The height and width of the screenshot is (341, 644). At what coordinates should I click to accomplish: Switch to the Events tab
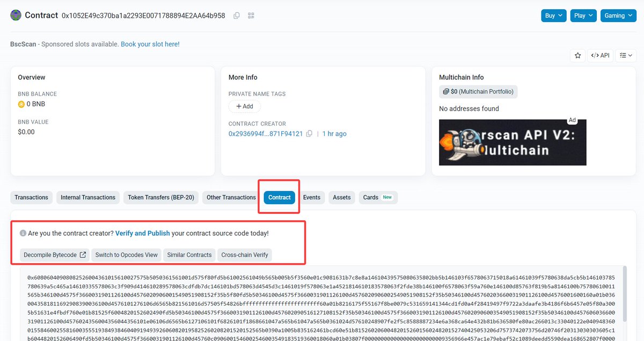[312, 198]
